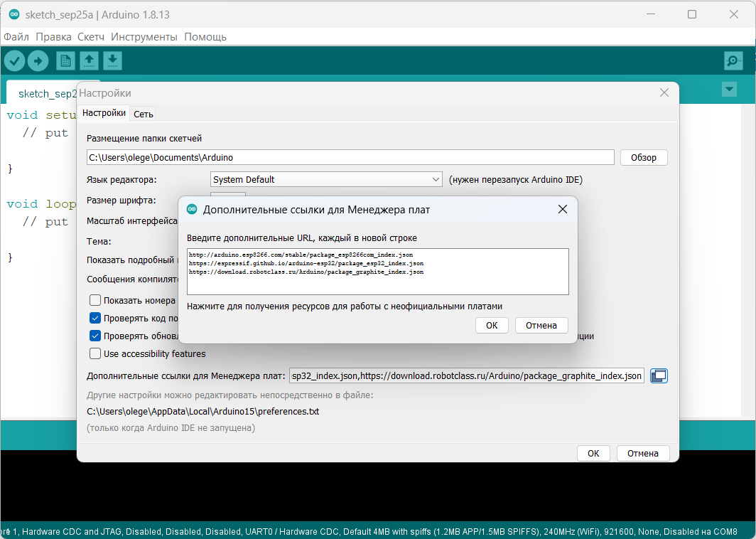This screenshot has width=756, height=539.
Task: Click inside the additional URLs text area
Action: (x=377, y=272)
